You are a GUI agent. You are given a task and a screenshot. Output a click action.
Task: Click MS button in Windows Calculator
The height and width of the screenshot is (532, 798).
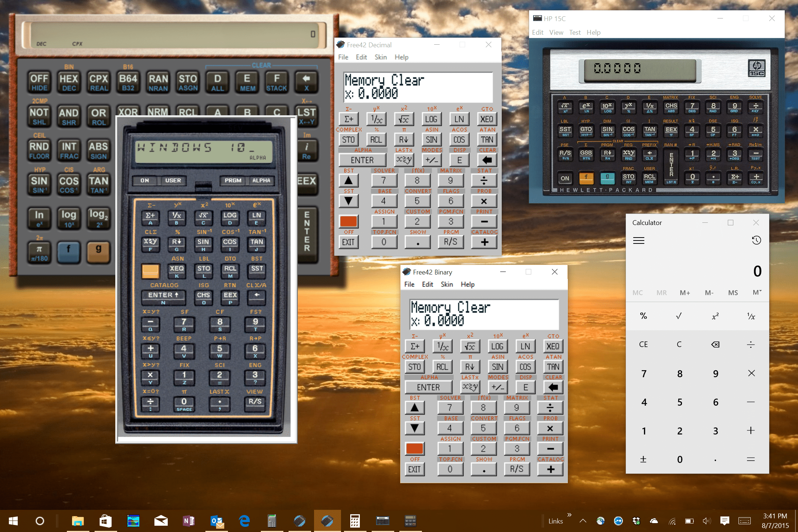(733, 293)
